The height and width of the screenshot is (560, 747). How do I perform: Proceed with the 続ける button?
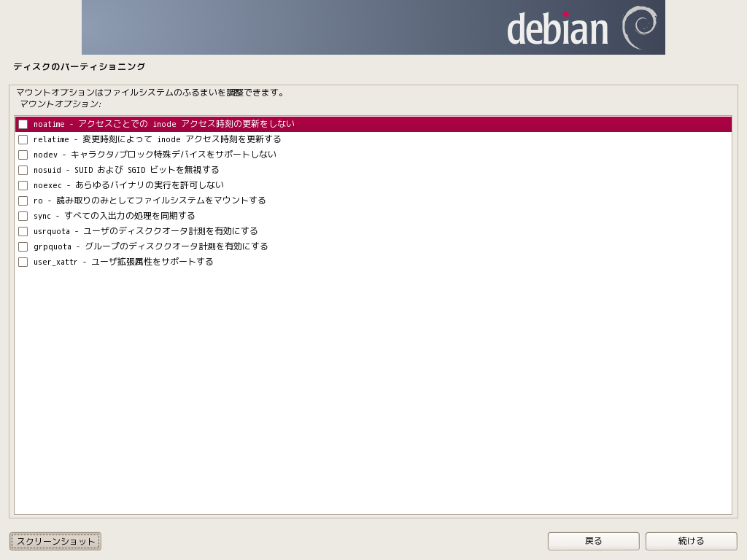click(692, 542)
